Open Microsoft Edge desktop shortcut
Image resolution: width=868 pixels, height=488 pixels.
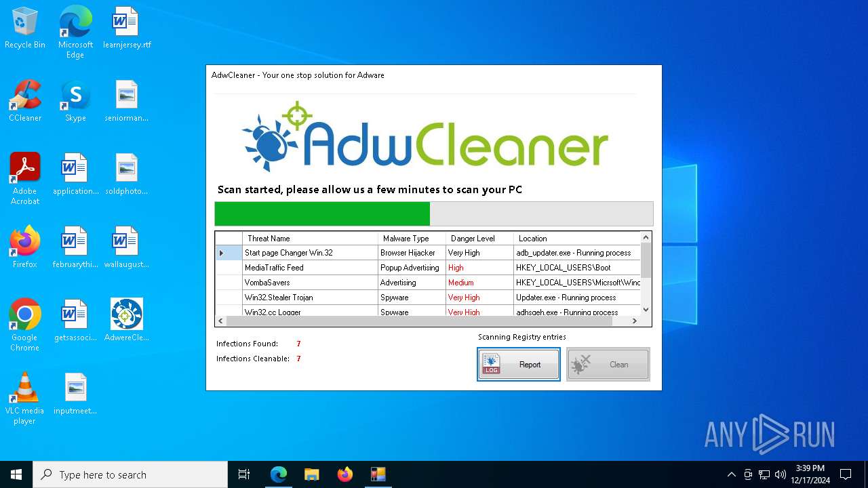pos(75,33)
